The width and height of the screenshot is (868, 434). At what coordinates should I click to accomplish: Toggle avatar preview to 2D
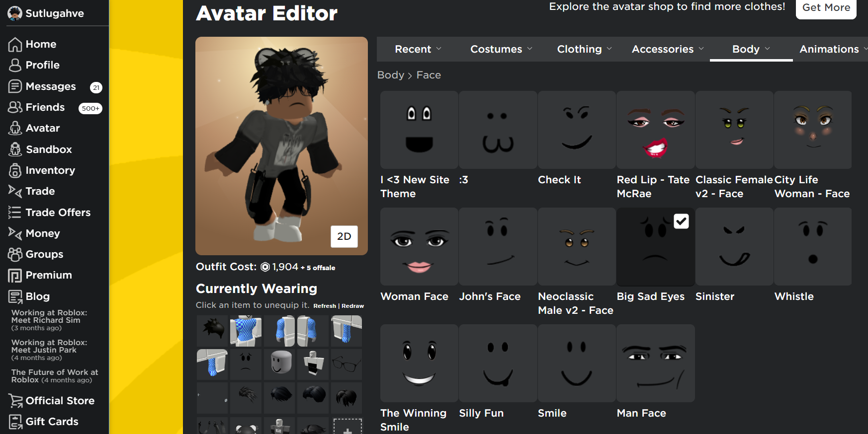[344, 236]
